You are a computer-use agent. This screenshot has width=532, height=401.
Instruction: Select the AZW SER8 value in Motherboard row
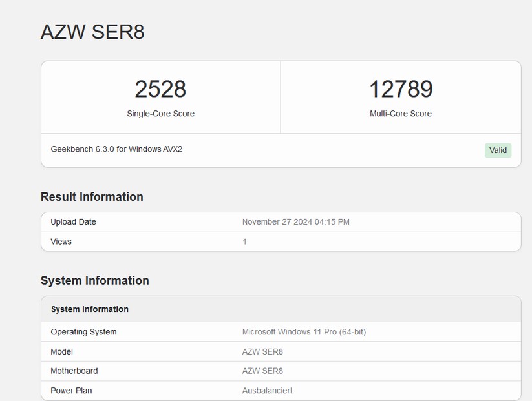tap(262, 371)
